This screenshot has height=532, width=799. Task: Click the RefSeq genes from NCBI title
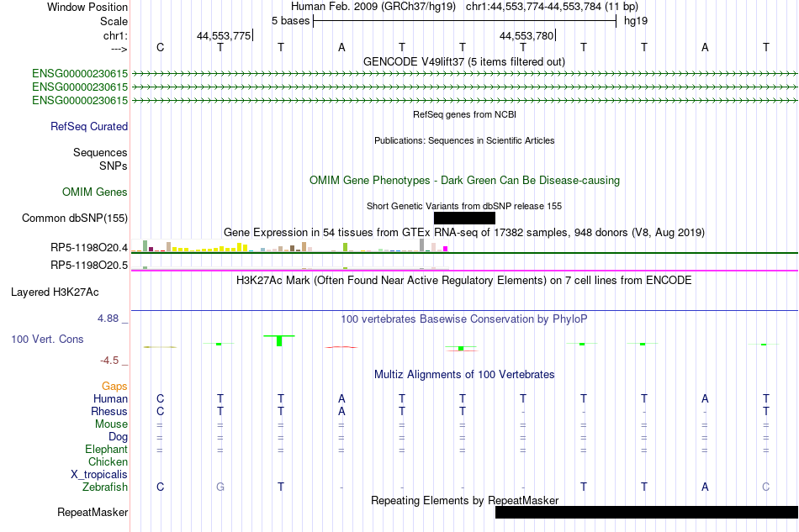coord(465,114)
